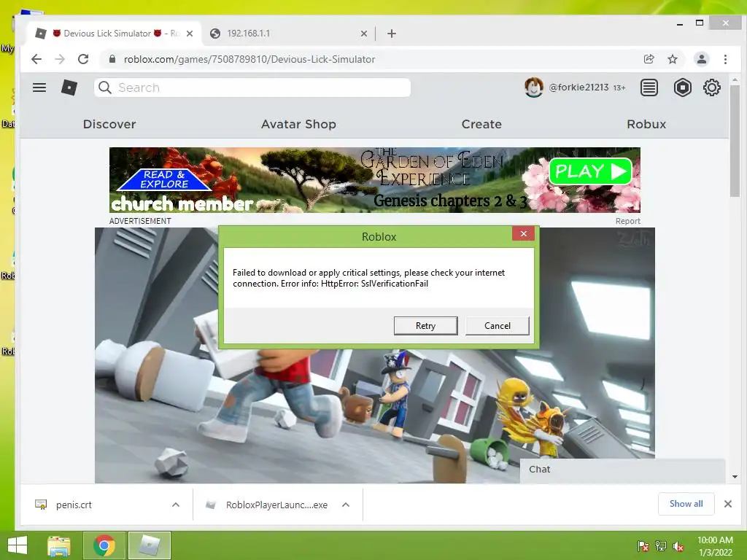The image size is (747, 560).
Task: Click the page vertical scrollbar thumb
Action: pos(734,141)
